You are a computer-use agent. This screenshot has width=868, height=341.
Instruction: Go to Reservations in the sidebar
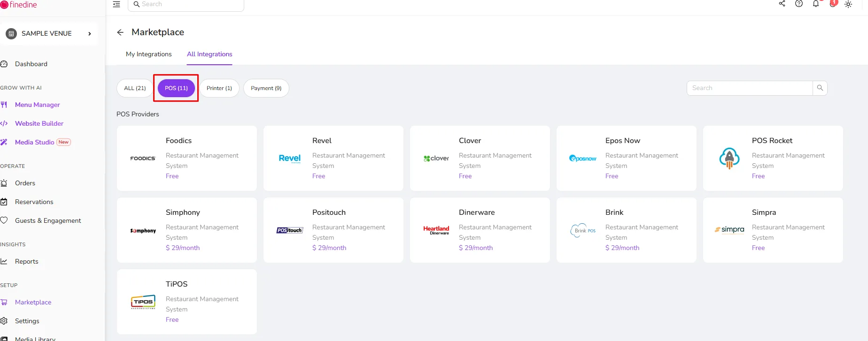pos(34,202)
